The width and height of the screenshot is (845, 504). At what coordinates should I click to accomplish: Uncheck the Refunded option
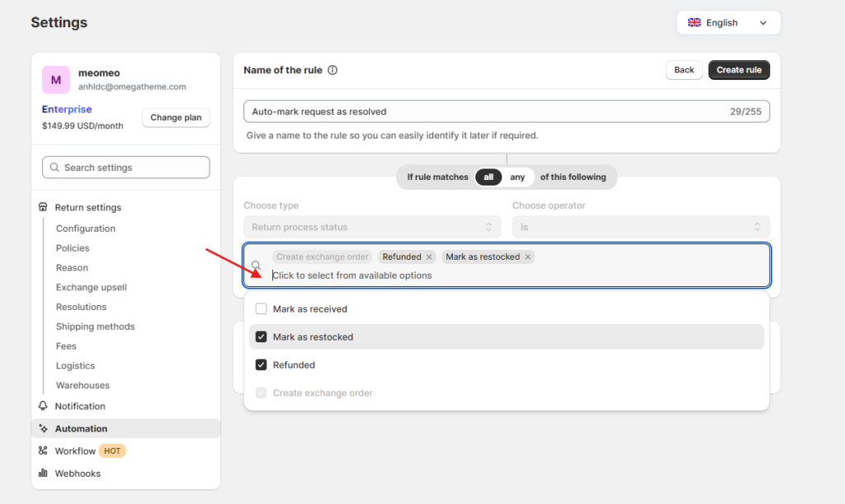tap(261, 365)
